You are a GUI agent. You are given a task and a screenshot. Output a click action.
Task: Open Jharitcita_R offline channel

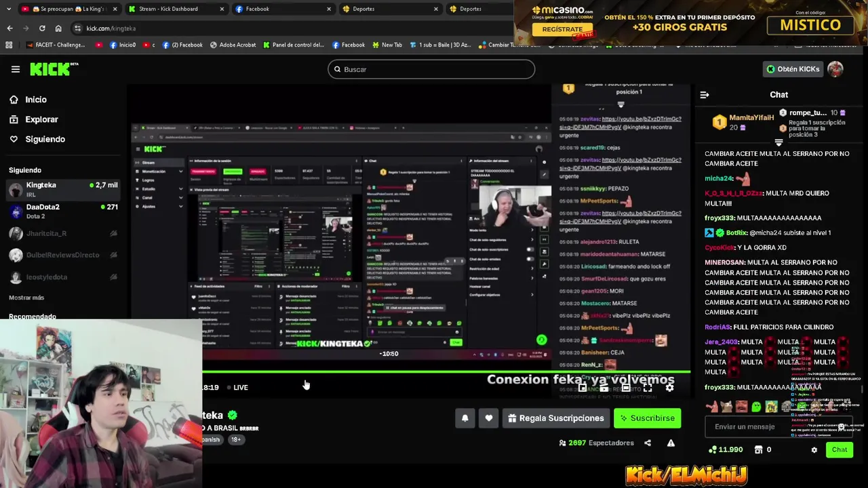click(63, 233)
